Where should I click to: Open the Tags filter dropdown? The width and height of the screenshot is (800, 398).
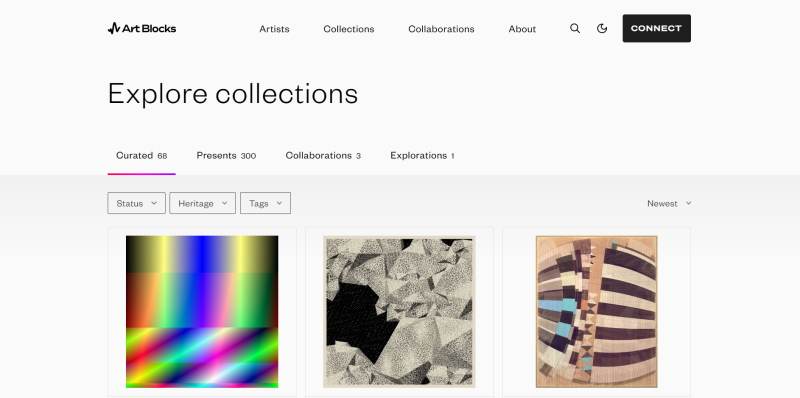265,203
